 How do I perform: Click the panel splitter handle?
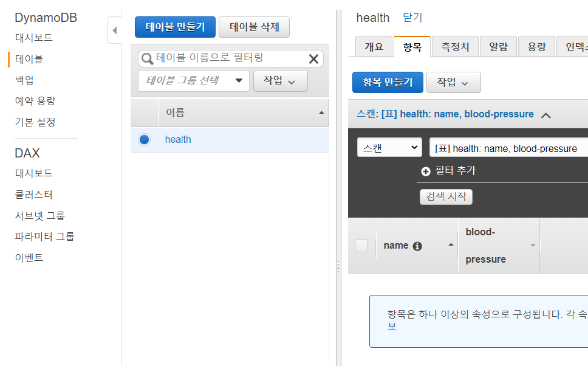click(338, 266)
